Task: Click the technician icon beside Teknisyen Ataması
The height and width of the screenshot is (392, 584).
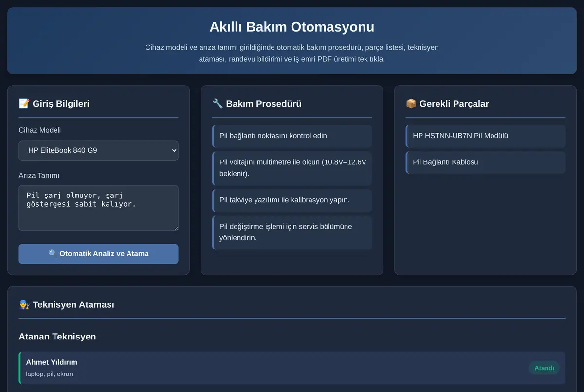Action: (x=24, y=305)
